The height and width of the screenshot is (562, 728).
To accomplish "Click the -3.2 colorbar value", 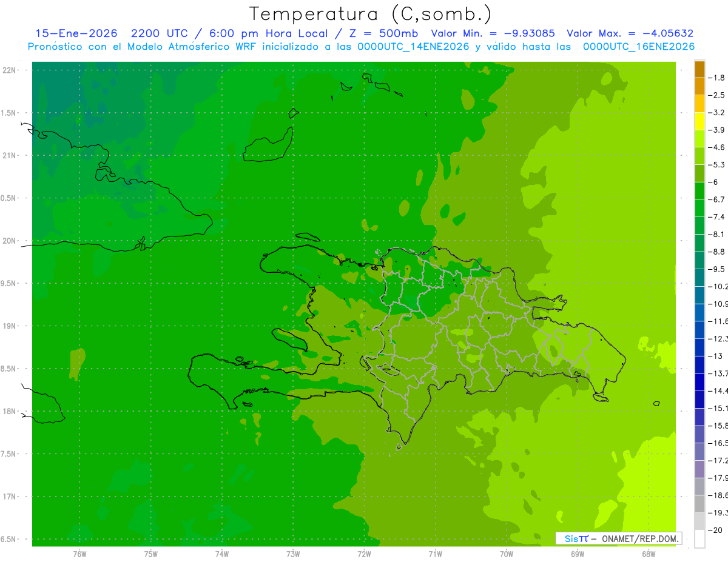I will (x=717, y=113).
